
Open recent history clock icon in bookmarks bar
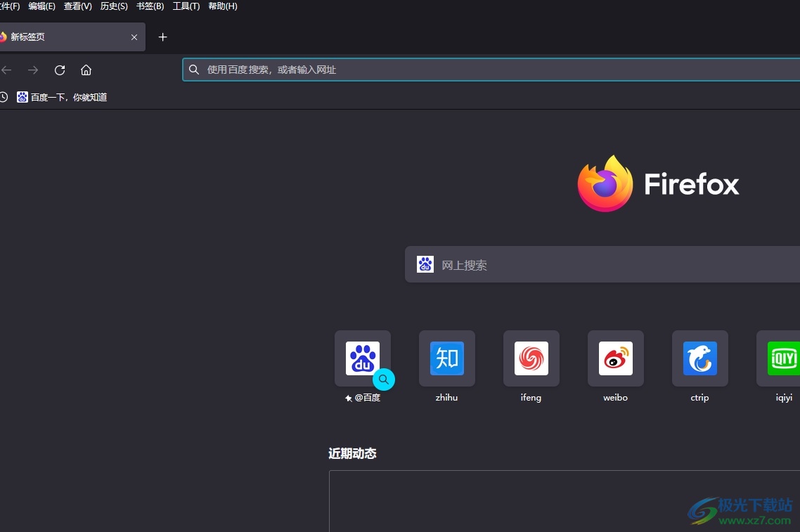click(x=4, y=97)
